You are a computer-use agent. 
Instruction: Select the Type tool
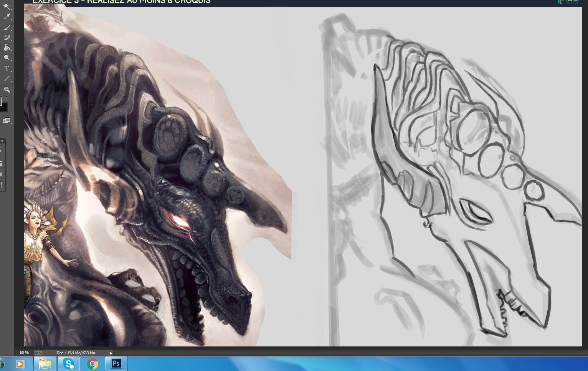point(7,69)
